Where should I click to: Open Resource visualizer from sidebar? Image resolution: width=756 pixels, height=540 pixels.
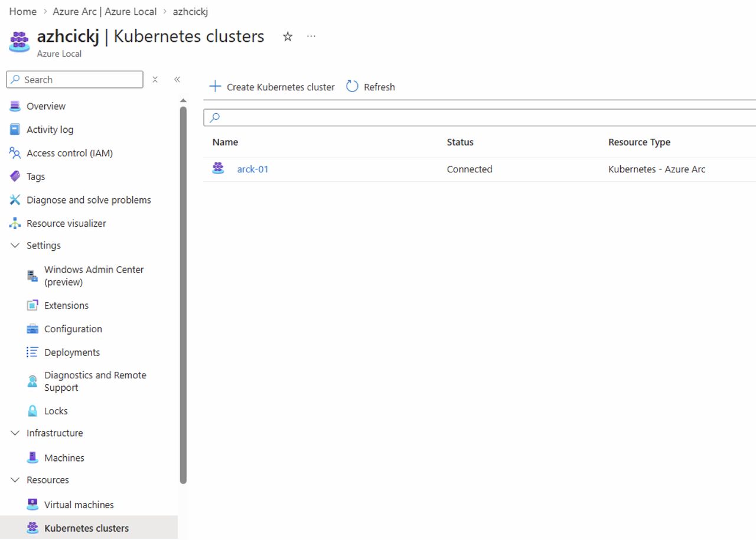(66, 224)
